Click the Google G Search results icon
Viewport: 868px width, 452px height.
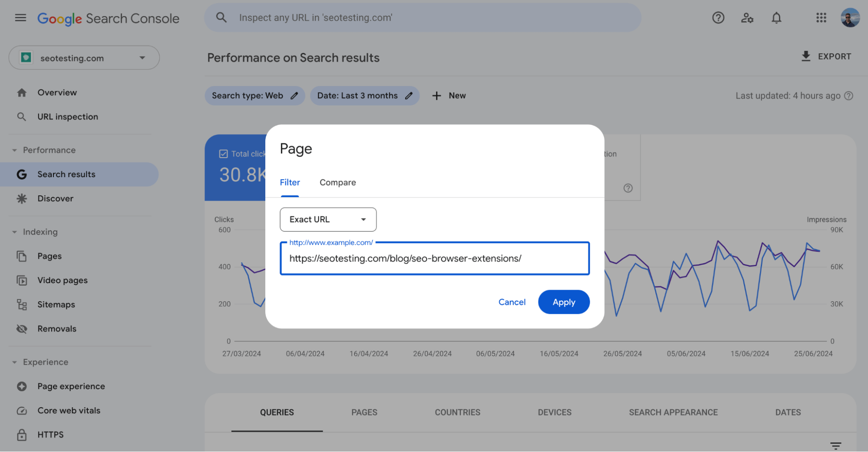[x=22, y=175]
